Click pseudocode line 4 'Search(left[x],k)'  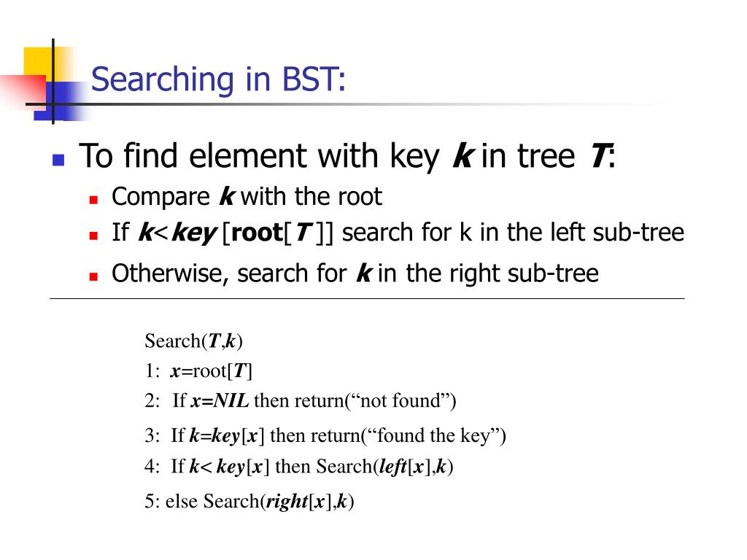point(298,466)
